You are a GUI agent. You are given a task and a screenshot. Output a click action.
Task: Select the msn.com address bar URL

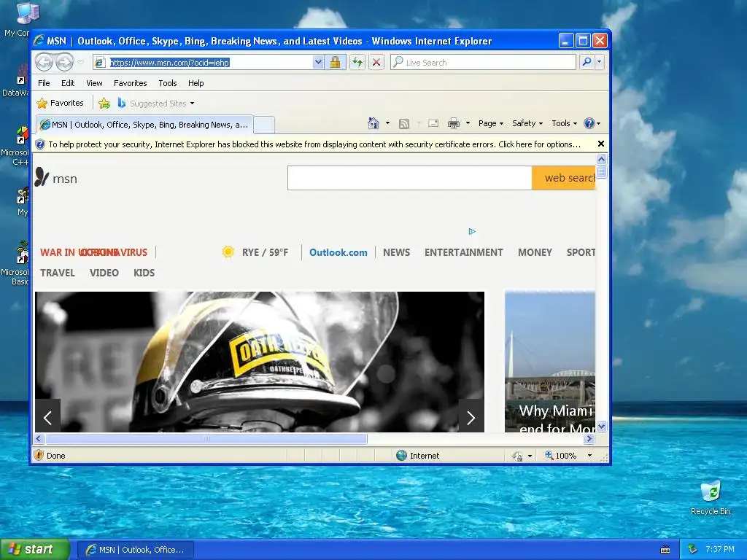[169, 63]
